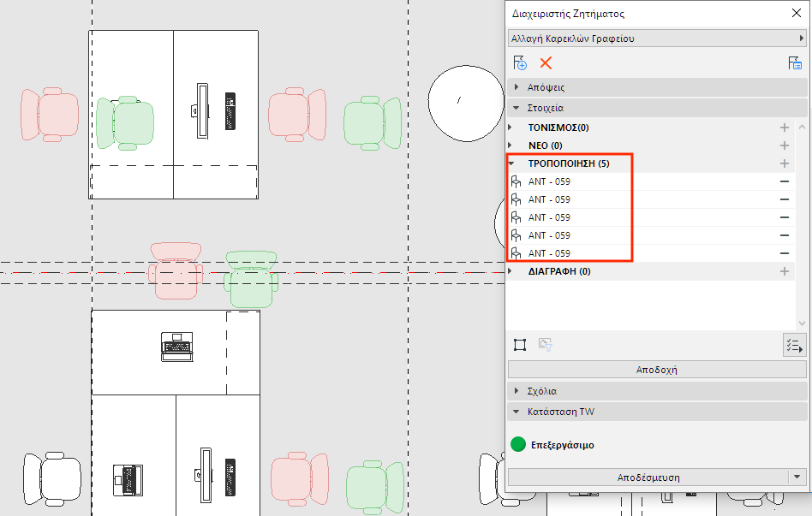Select the monitor on the upper desk

tap(201, 110)
